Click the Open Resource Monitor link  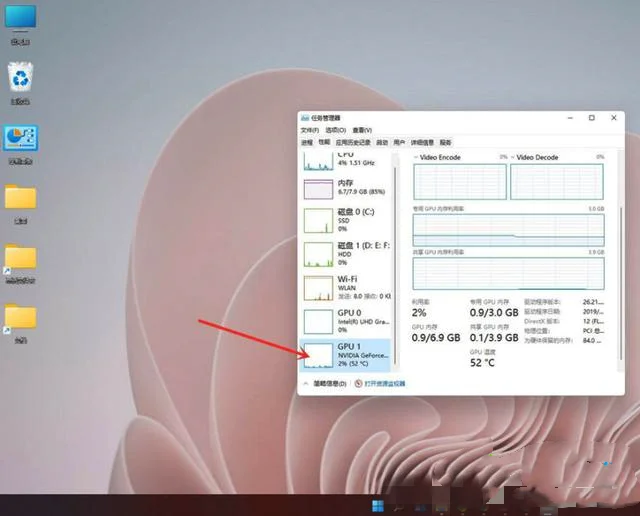[x=385, y=383]
